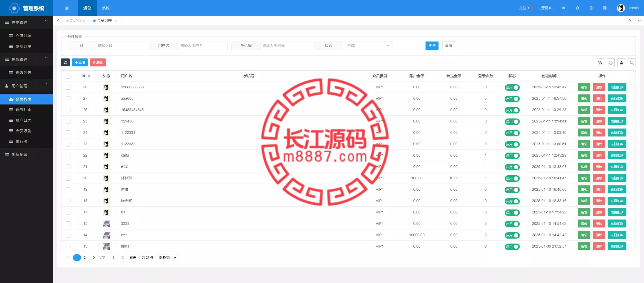
Task: Click 充值扣款 for user 林梓琳
Action: (x=617, y=178)
